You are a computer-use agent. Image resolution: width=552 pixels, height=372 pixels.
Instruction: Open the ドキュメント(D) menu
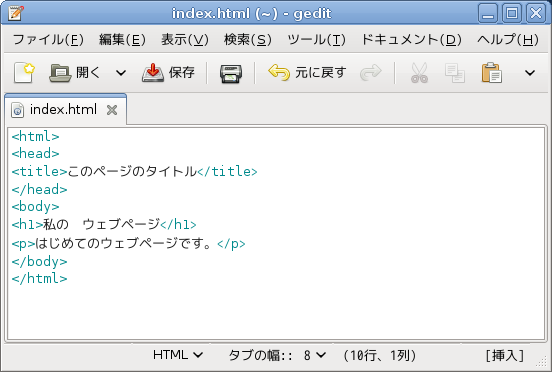[412, 39]
